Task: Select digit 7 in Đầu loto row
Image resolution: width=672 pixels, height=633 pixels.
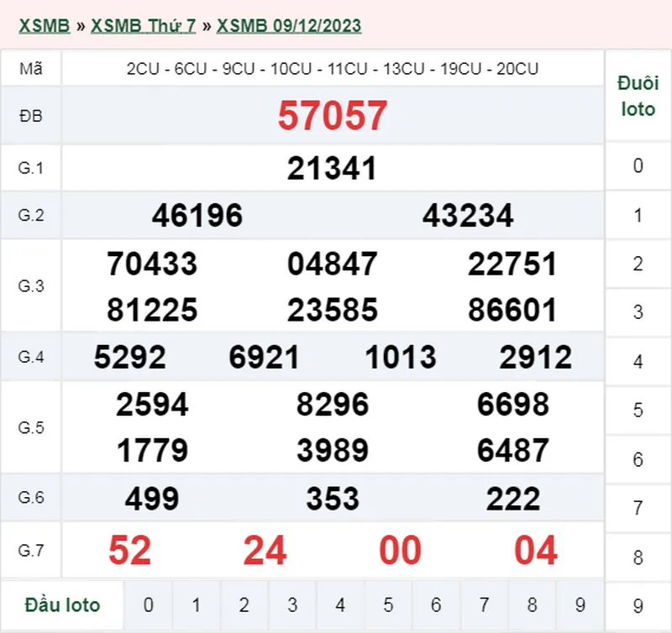Action: click(484, 604)
